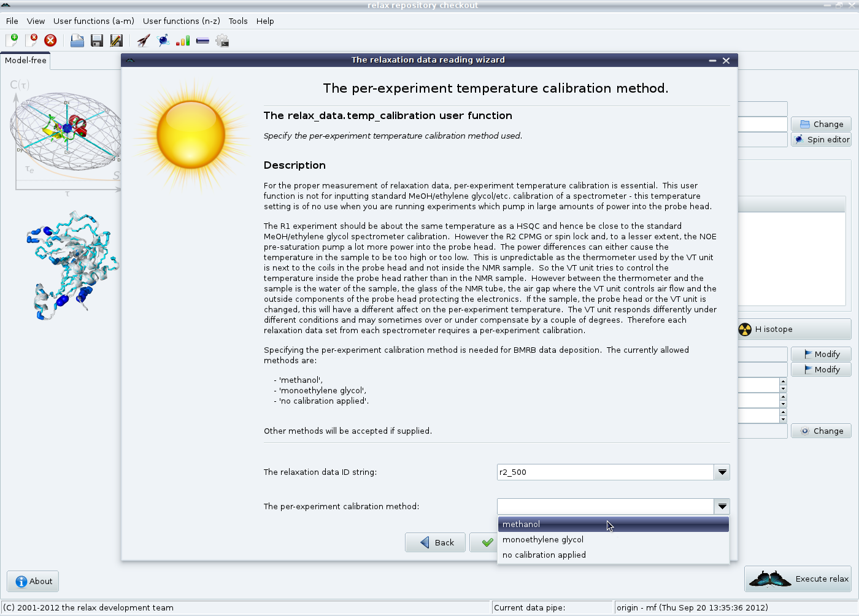Open the relax controller rocket icon

click(x=143, y=40)
